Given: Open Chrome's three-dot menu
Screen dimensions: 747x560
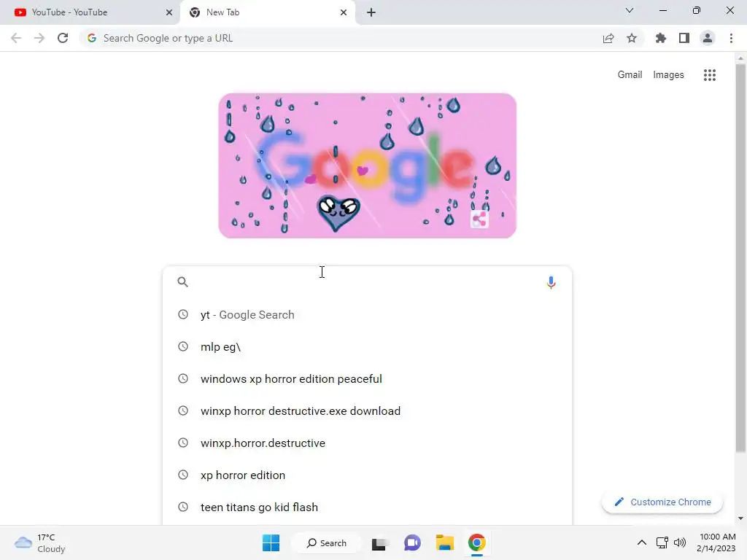Looking at the screenshot, I should coord(731,38).
